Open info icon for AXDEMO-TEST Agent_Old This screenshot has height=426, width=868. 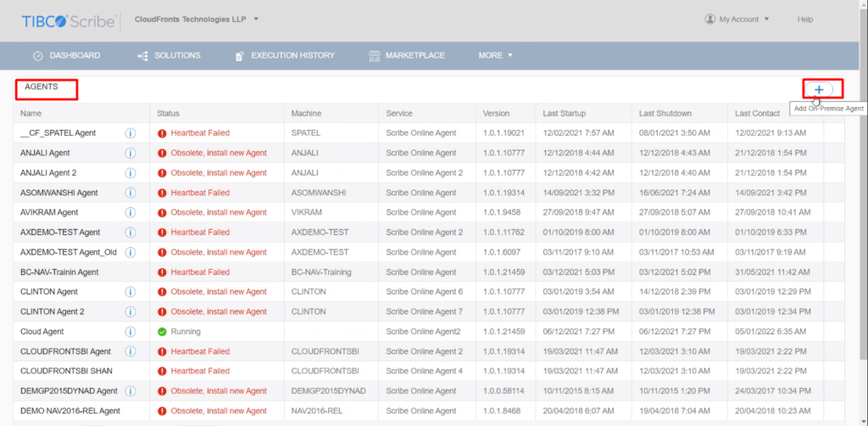(130, 252)
